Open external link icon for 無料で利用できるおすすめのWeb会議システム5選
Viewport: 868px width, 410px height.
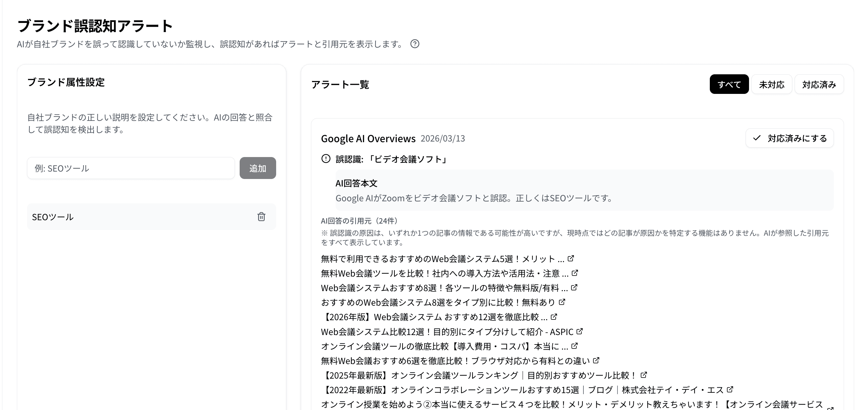pos(571,258)
